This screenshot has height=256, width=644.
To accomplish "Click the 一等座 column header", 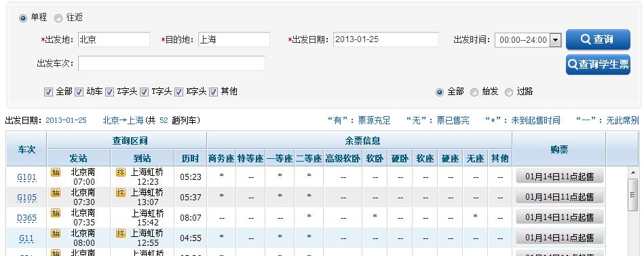I will (280, 158).
